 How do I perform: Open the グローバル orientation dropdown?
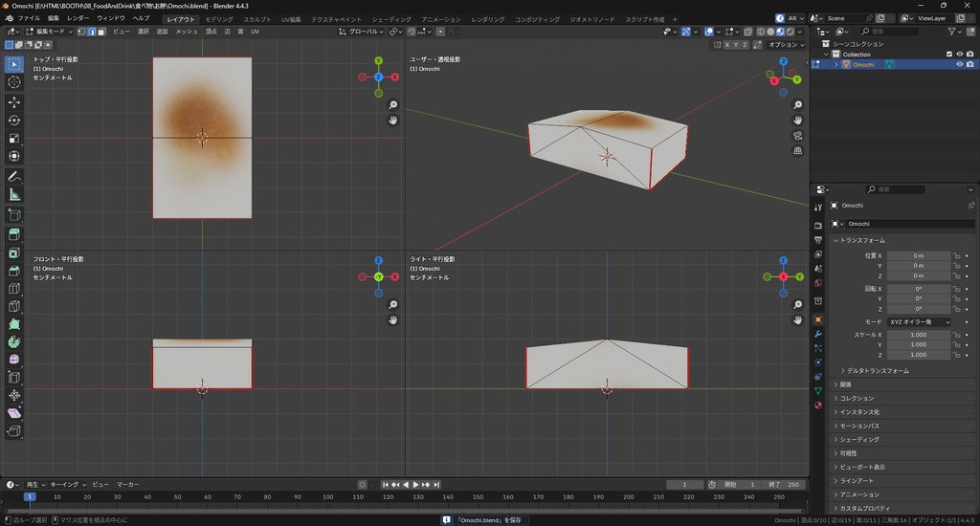click(x=361, y=32)
